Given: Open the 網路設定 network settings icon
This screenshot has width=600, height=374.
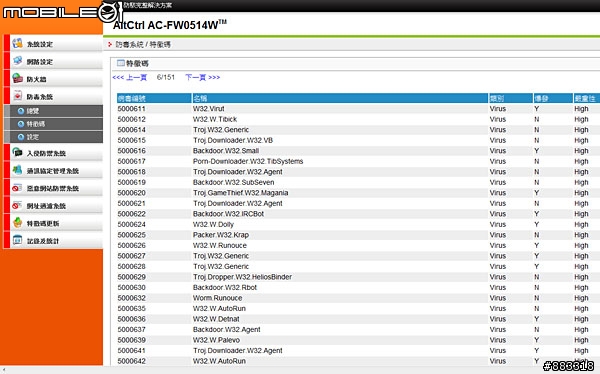Looking at the screenshot, I should tap(17, 61).
